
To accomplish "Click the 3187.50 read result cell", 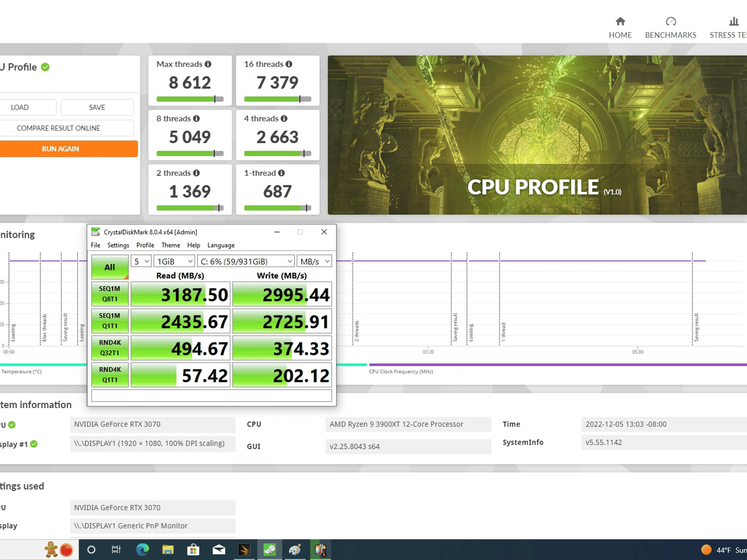I will click(x=181, y=294).
